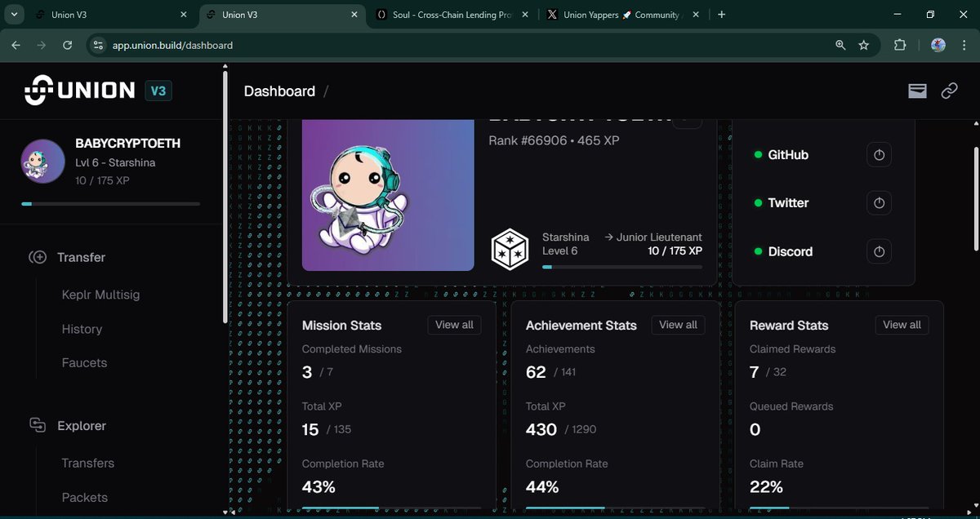
Task: Click the Starshina rank badge icon
Action: pyautogui.click(x=510, y=249)
